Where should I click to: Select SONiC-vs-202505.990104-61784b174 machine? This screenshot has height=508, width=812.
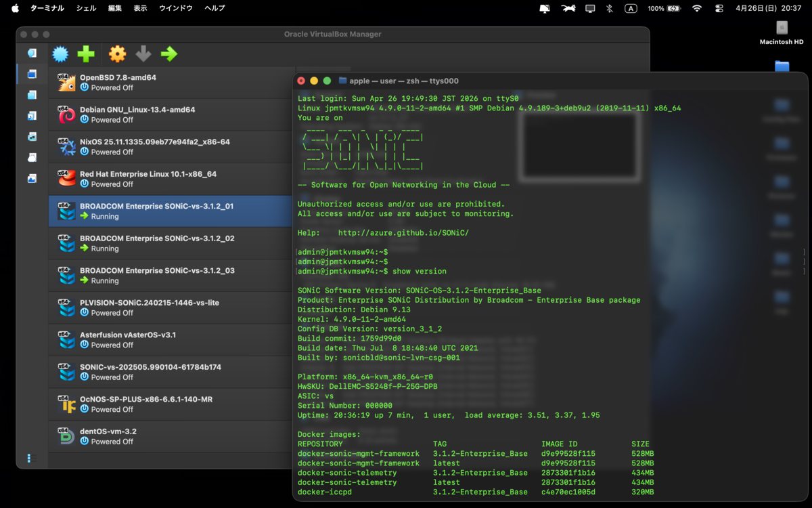172,372
